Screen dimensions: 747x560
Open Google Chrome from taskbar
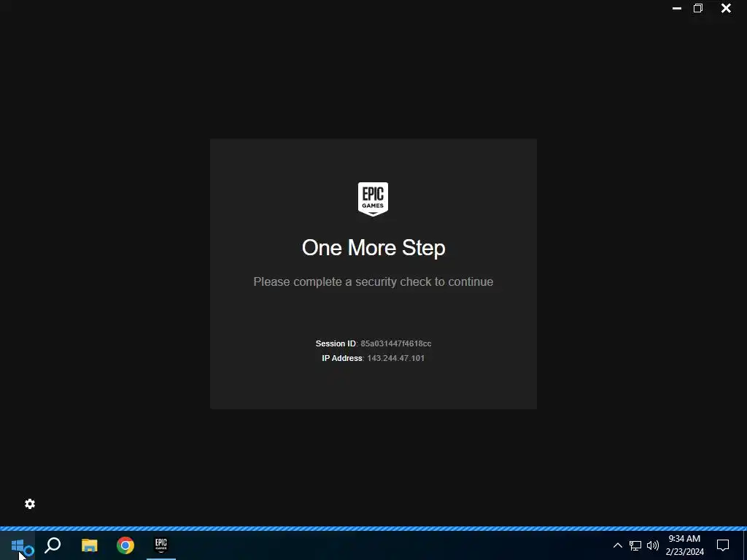125,545
